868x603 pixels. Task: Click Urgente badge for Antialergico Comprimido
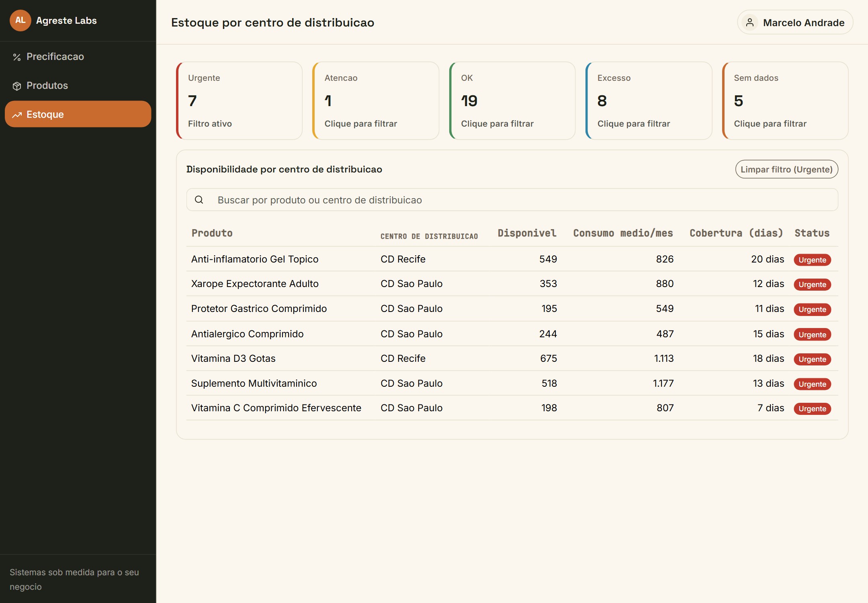(x=812, y=334)
